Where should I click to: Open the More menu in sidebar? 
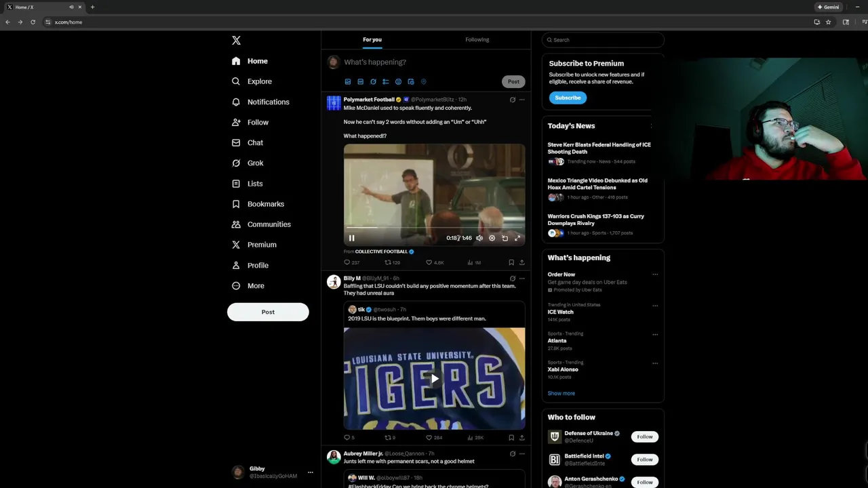[248, 286]
